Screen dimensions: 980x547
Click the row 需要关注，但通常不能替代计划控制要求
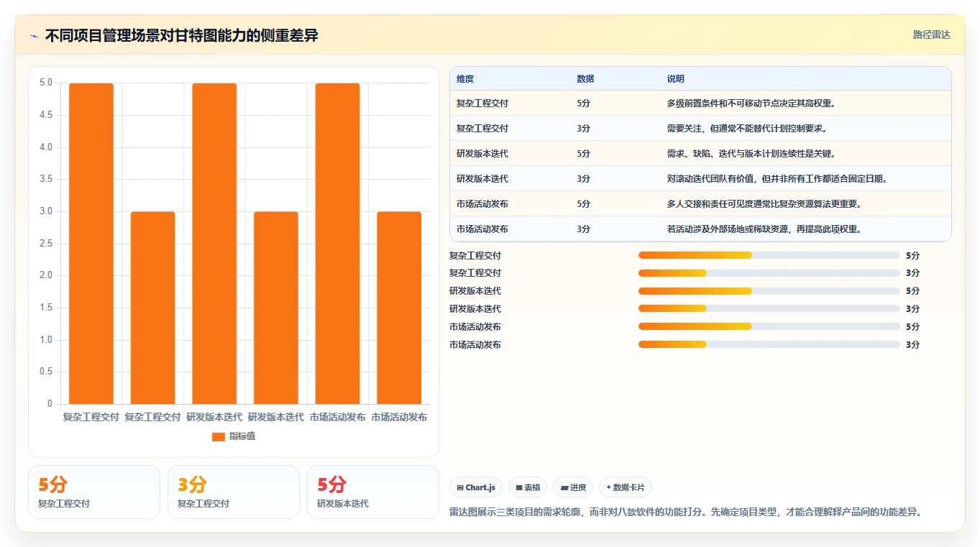[700, 128]
